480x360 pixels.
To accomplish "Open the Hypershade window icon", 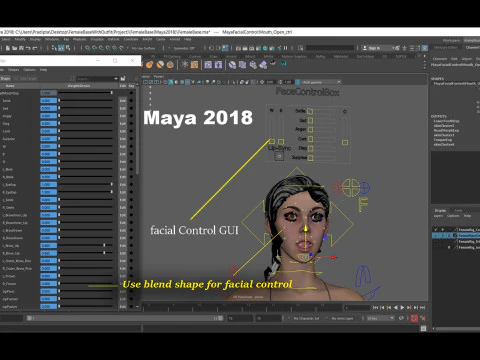I will point(266,48).
